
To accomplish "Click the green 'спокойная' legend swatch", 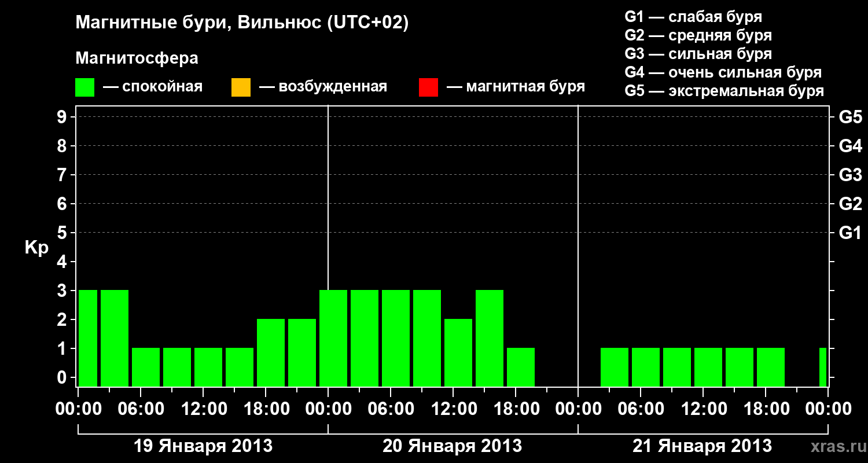I will coord(85,87).
